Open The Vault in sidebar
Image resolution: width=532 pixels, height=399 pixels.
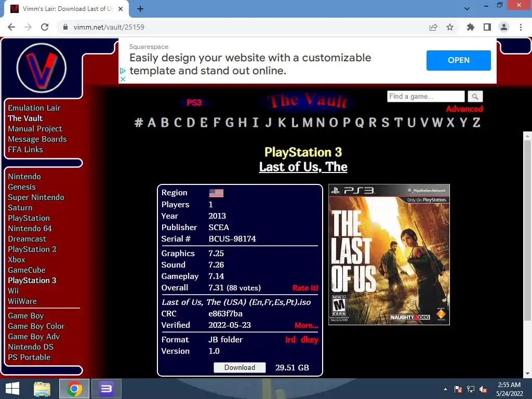click(x=25, y=118)
